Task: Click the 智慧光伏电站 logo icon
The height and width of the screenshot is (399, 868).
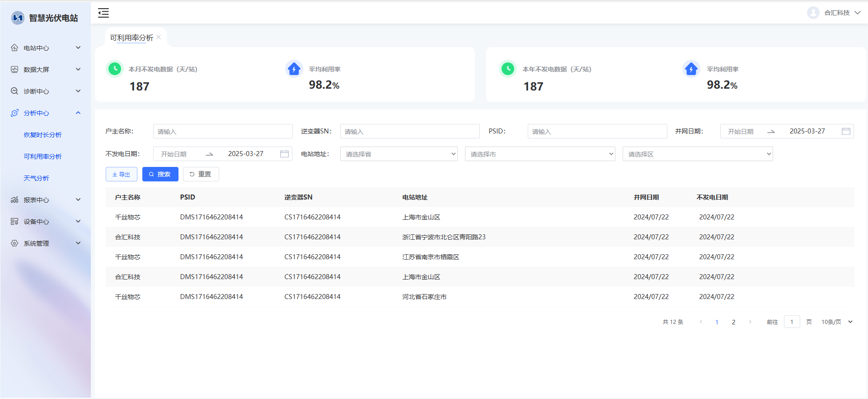Action: (18, 18)
